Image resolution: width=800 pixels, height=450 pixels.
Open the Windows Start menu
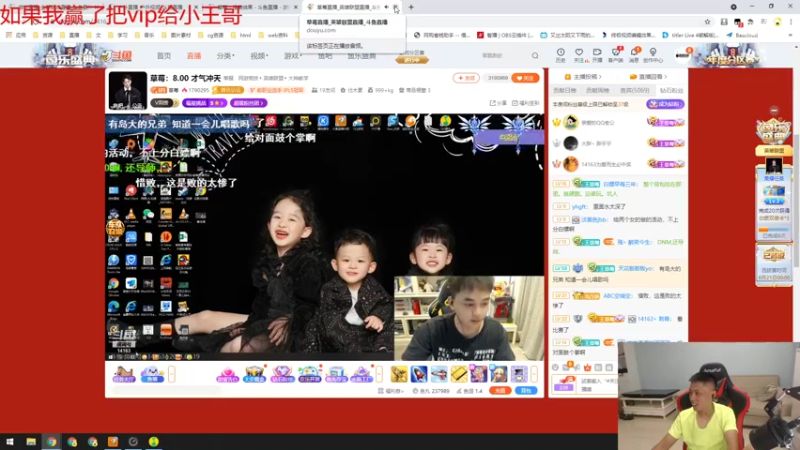[x=10, y=441]
